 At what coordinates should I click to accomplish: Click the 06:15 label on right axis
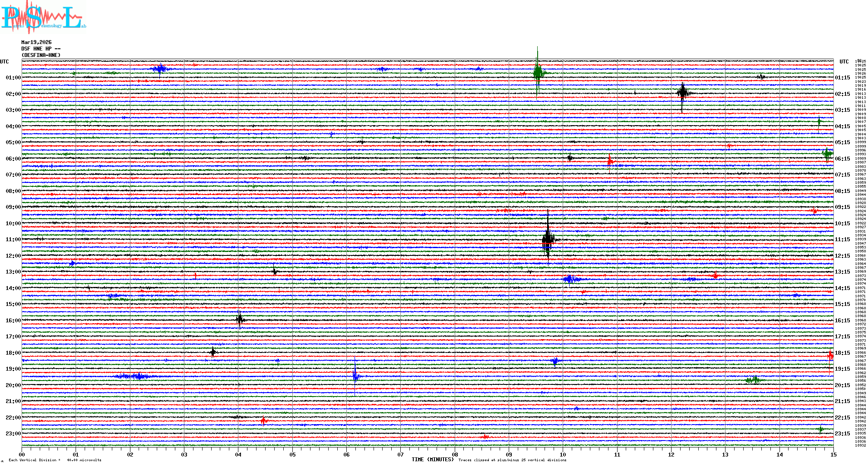(x=842, y=159)
